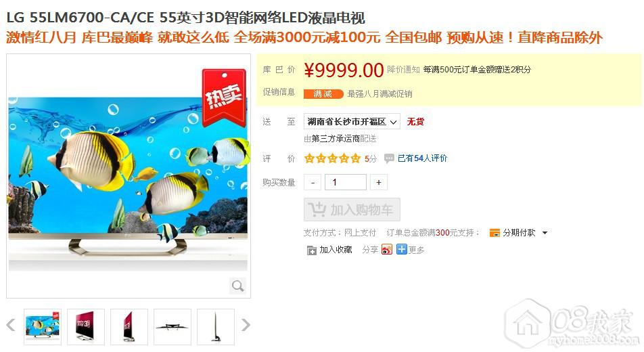Screen dimensions: 644x352
Task: Increase purchase quantity with plus button
Action: [x=379, y=182]
